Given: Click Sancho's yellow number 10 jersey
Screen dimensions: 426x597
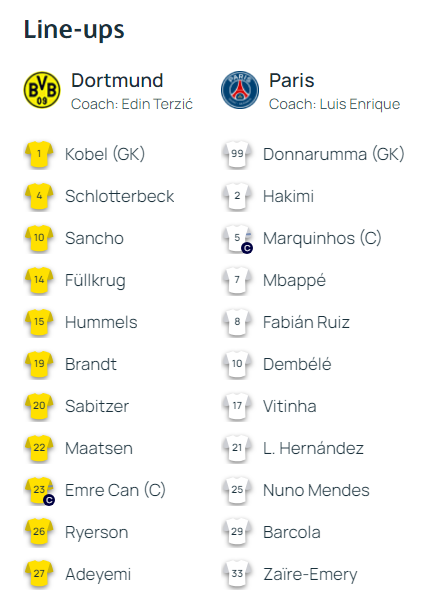Looking at the screenshot, I should 39,238.
